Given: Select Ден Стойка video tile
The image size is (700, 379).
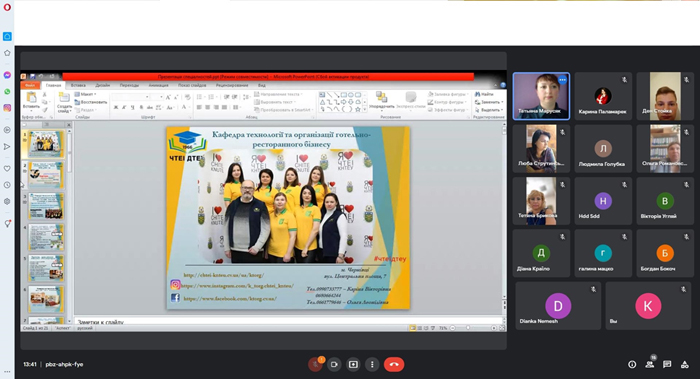Looking at the screenshot, I should (x=665, y=96).
